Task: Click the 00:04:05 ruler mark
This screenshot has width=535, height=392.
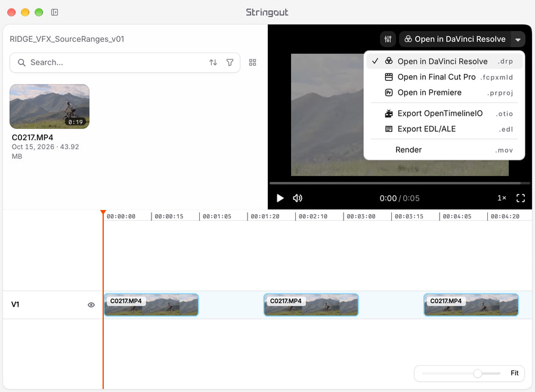Action: (x=457, y=217)
